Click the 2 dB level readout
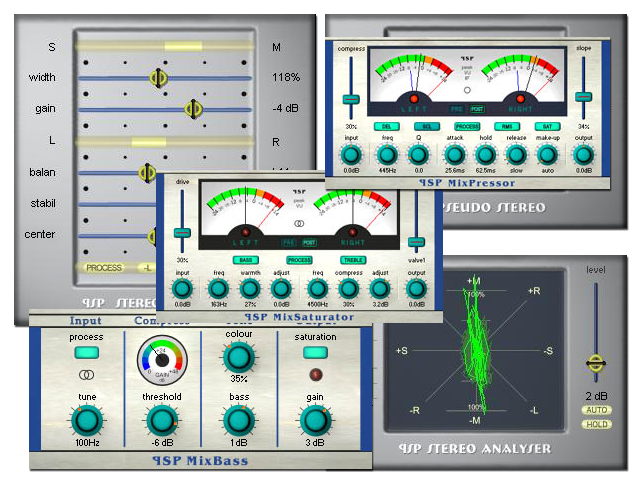The width and height of the screenshot is (640, 480). tap(596, 396)
